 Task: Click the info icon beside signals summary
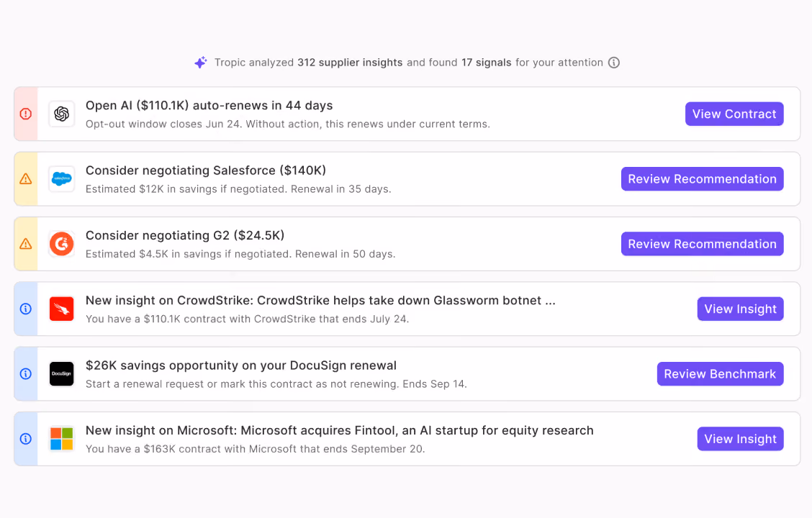pyautogui.click(x=613, y=63)
